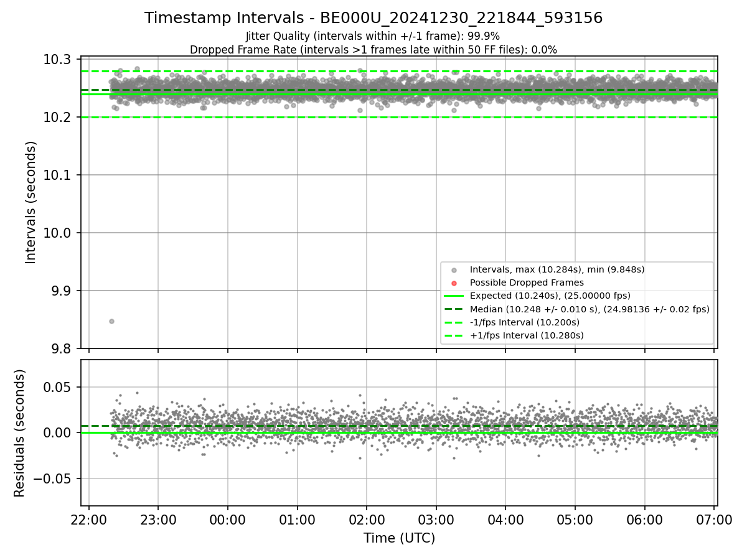This screenshot has height=560, width=747.
Task: Click the 00:00 time tick label
Action: click(228, 520)
